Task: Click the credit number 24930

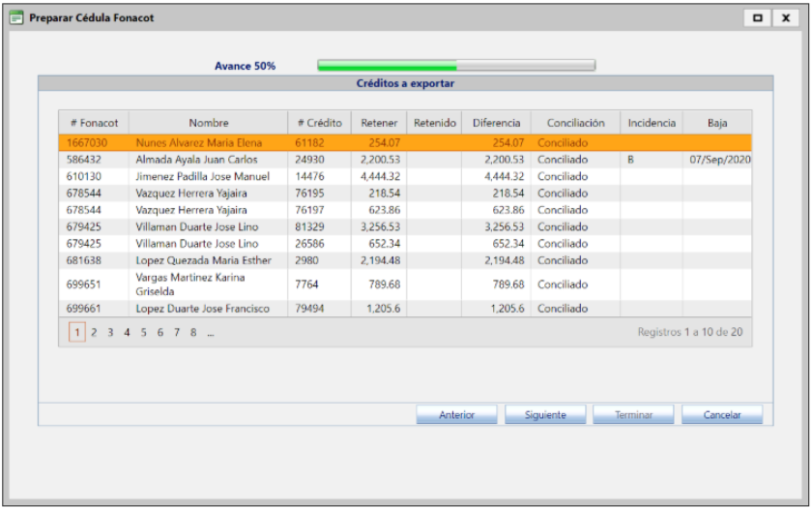Action: coord(309,160)
